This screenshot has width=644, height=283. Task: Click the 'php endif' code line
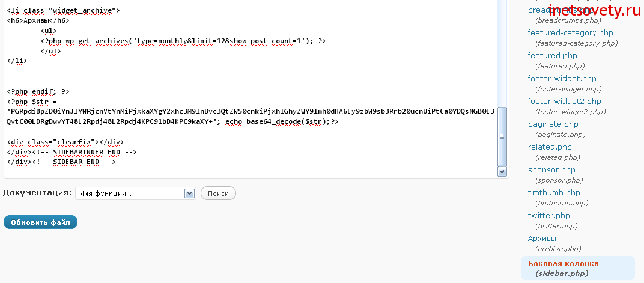[38, 91]
